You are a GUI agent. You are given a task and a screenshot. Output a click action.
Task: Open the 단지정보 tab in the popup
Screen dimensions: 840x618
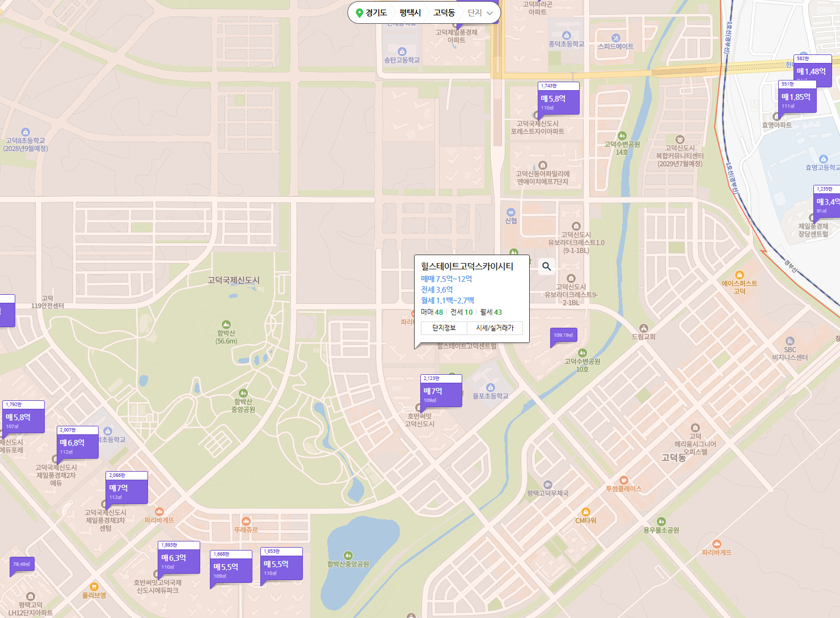[x=444, y=328]
